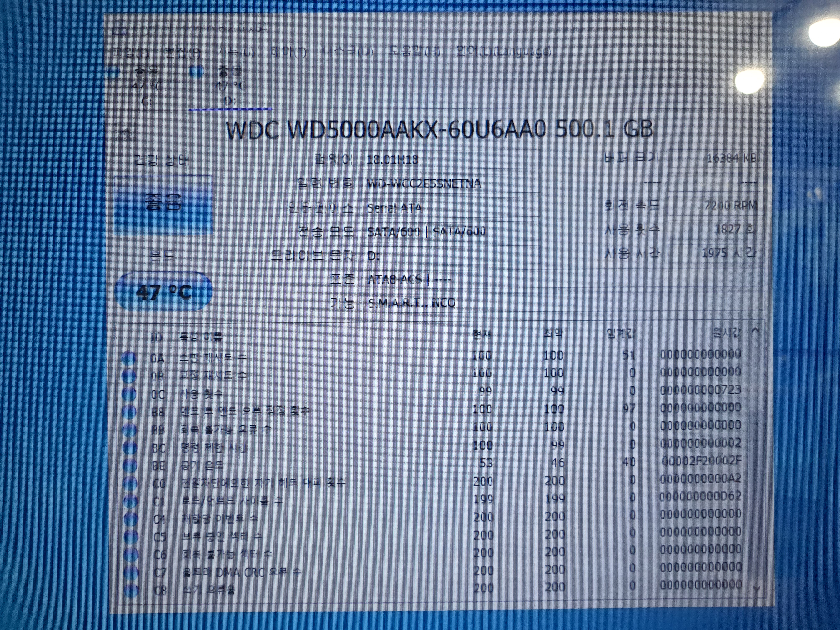
Task: Click the status circle of row 0B
Action: point(129,376)
